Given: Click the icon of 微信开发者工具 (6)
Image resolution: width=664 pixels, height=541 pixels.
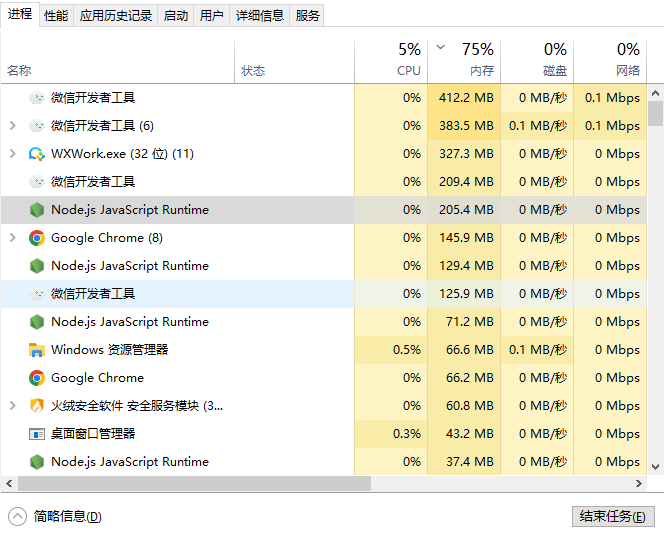Looking at the screenshot, I should click(x=37, y=126).
